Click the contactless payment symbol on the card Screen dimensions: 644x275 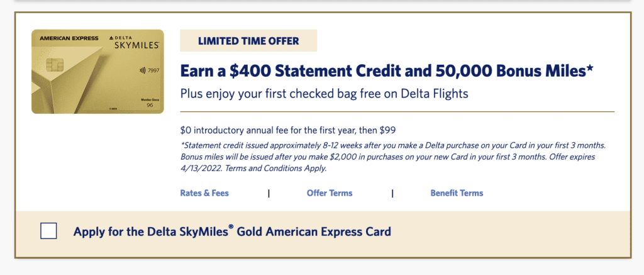pos(143,70)
